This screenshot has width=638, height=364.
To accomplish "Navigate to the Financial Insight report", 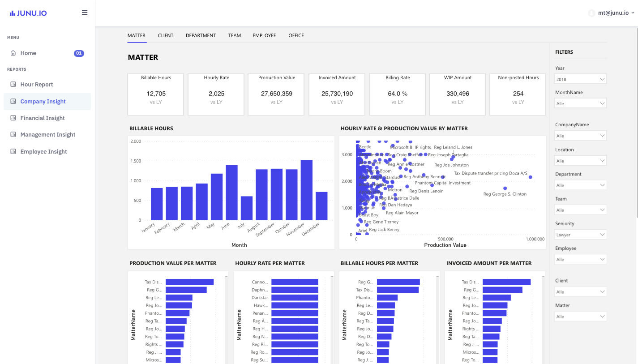I will click(x=42, y=118).
